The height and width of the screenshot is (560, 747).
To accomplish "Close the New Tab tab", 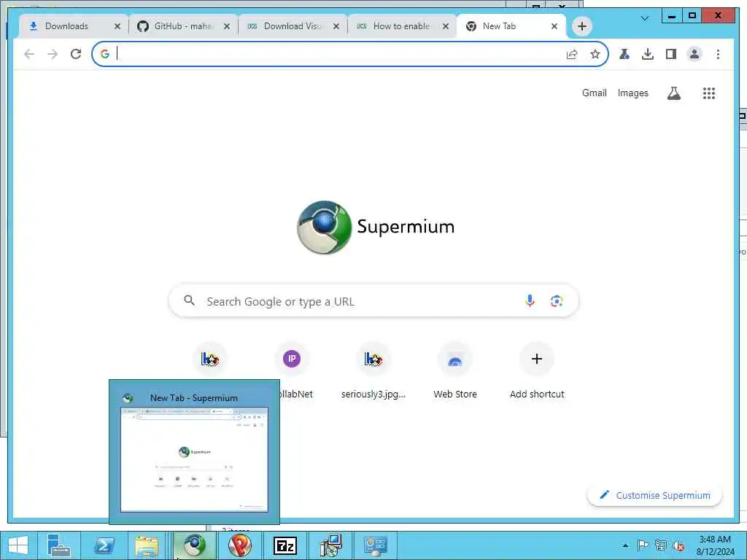I will [x=554, y=26].
